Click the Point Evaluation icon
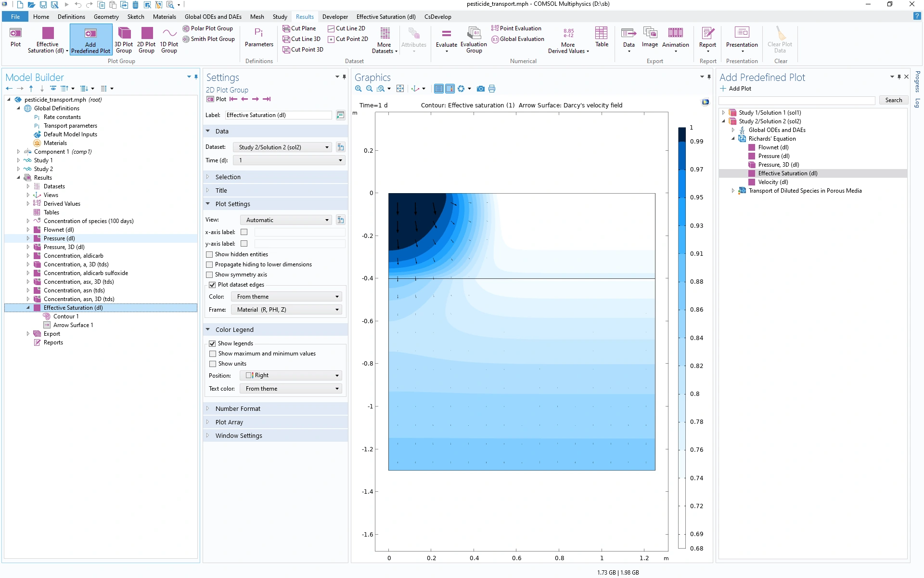The image size is (924, 578). 495,28
